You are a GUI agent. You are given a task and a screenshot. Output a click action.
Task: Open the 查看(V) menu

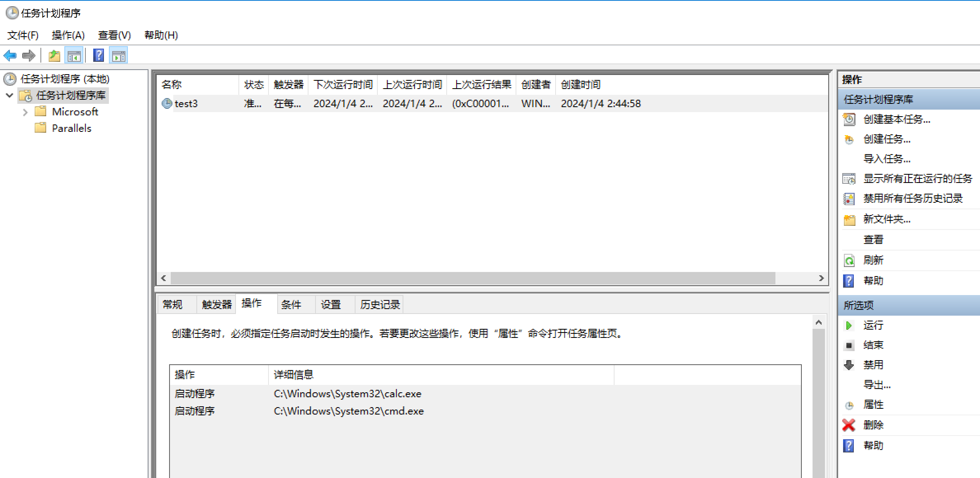click(x=114, y=35)
